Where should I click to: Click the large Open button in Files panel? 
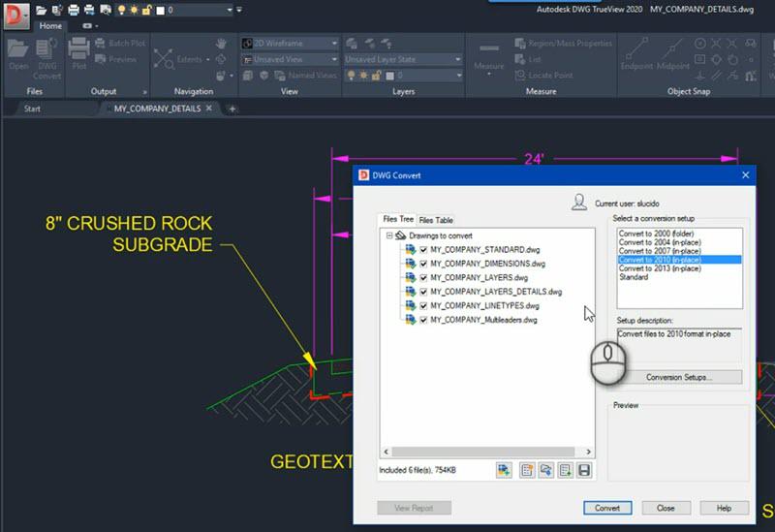[x=18, y=55]
